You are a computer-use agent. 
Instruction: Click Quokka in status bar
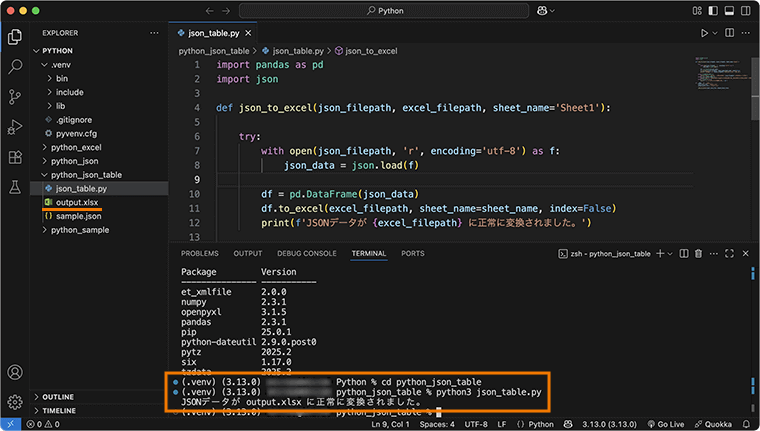tap(713, 424)
